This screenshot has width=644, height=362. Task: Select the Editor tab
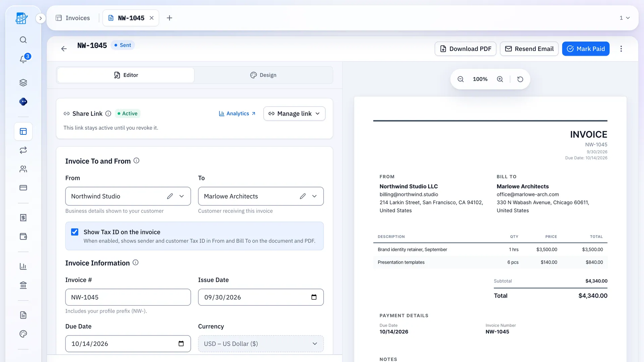pyautogui.click(x=126, y=75)
